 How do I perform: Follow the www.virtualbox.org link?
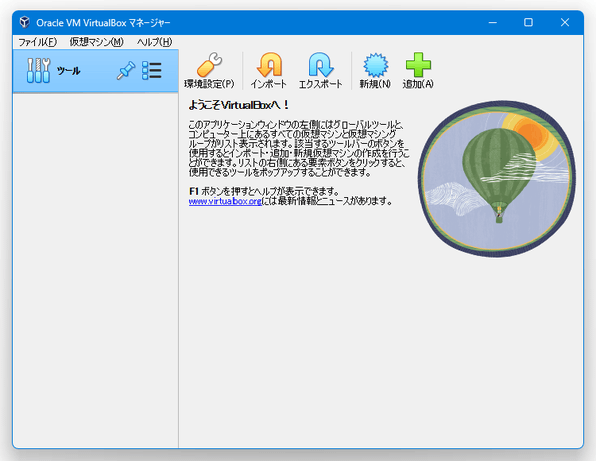(225, 201)
